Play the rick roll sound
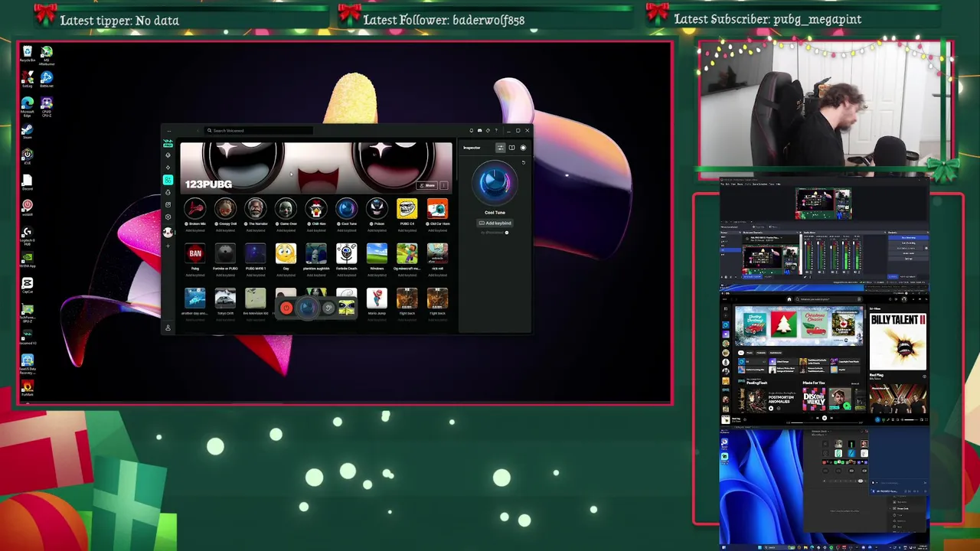980x551 pixels. [x=437, y=253]
